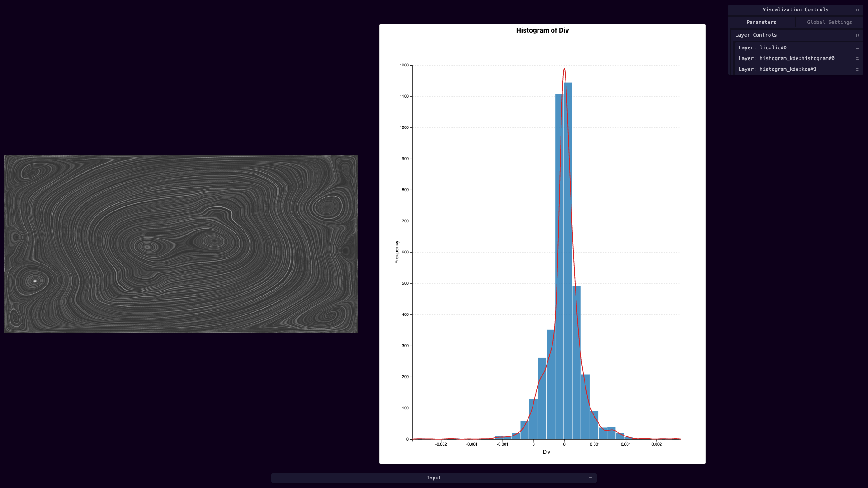Toggle the Layer Controls section header
Screen dimensions: 868x488
click(x=797, y=35)
